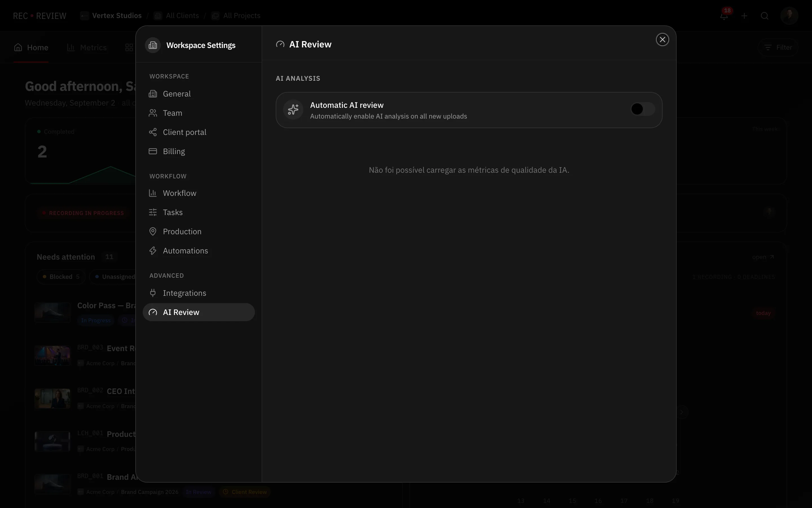Open Production settings
812x508 pixels.
[x=199, y=231]
